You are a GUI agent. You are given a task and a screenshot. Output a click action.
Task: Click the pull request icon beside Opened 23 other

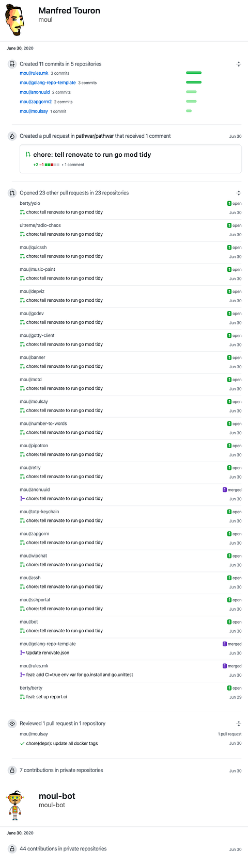[12, 193]
